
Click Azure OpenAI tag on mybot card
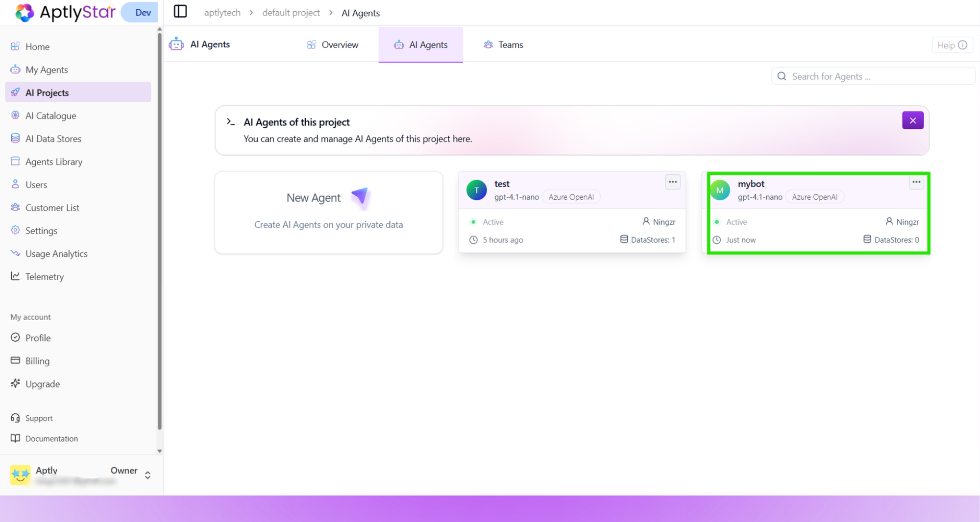click(x=814, y=197)
